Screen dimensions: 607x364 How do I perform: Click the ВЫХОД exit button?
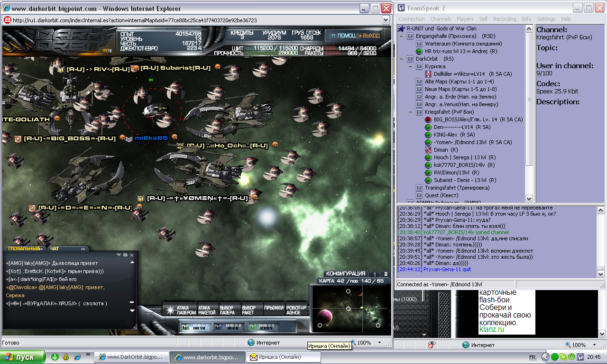(369, 36)
